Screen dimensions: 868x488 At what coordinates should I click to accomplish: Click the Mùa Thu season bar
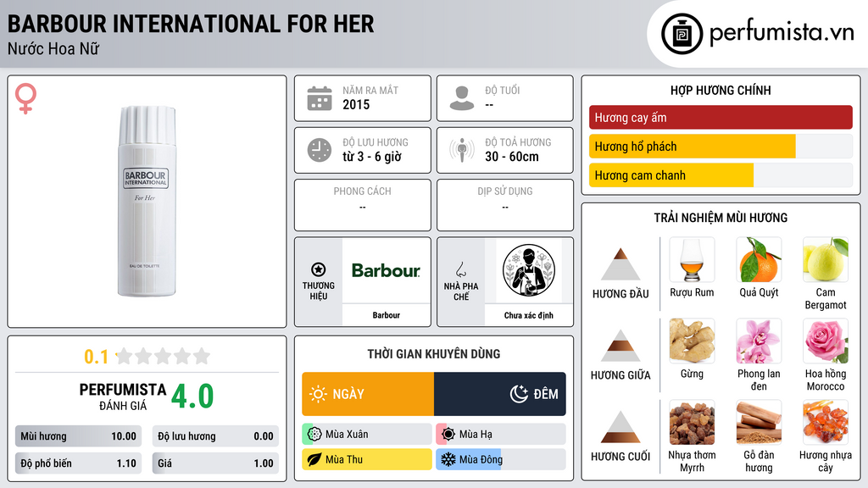tap(367, 459)
